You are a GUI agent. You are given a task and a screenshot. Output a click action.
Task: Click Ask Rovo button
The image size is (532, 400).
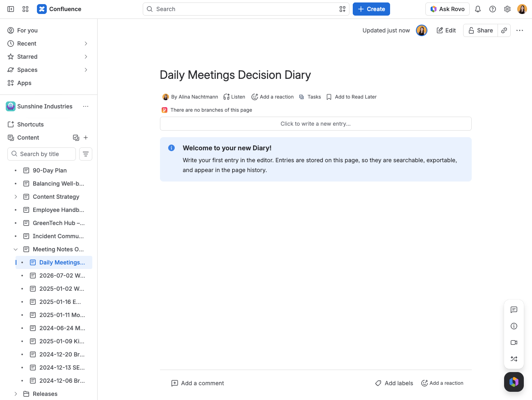click(x=447, y=9)
